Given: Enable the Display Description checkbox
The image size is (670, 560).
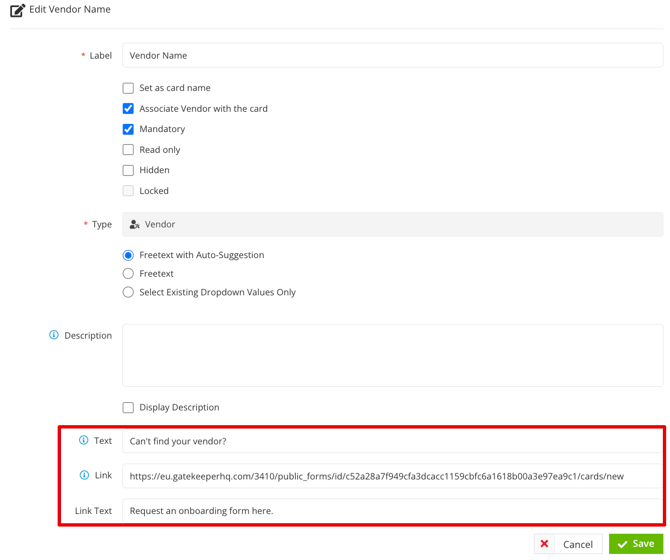Looking at the screenshot, I should coord(128,408).
